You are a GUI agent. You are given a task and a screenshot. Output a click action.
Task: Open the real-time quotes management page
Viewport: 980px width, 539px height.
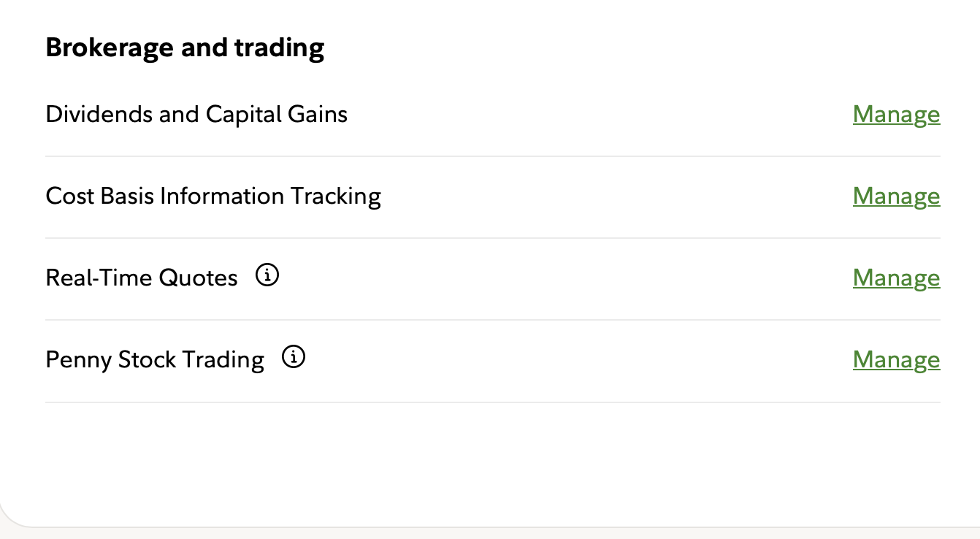[896, 278]
